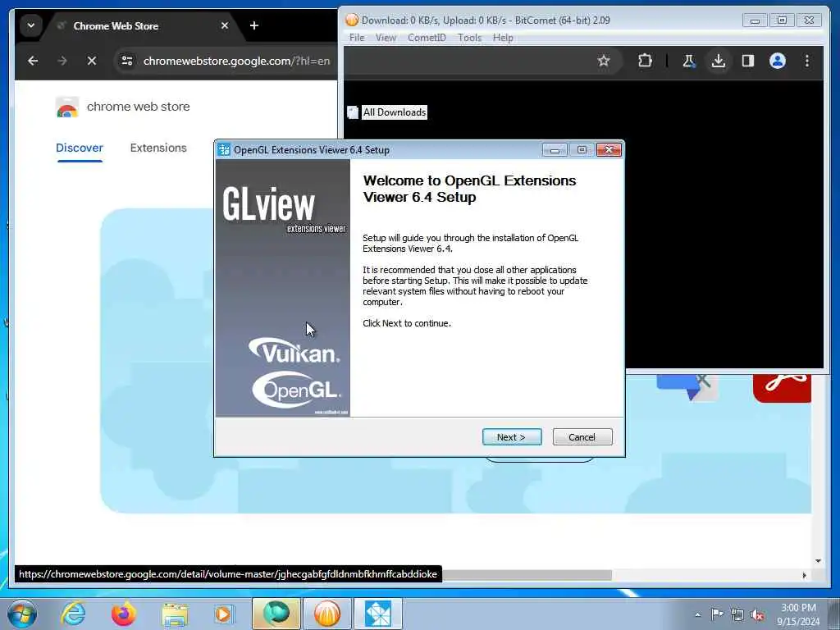
Task: Minimize the OpenGL Extensions Viewer Setup window
Action: tap(555, 150)
